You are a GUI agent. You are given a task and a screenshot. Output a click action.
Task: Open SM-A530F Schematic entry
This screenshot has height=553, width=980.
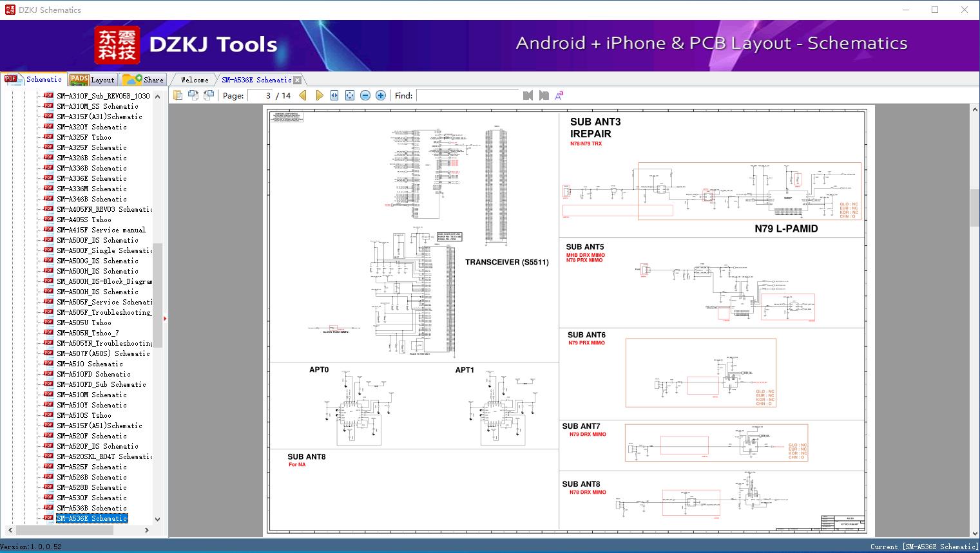coord(91,498)
